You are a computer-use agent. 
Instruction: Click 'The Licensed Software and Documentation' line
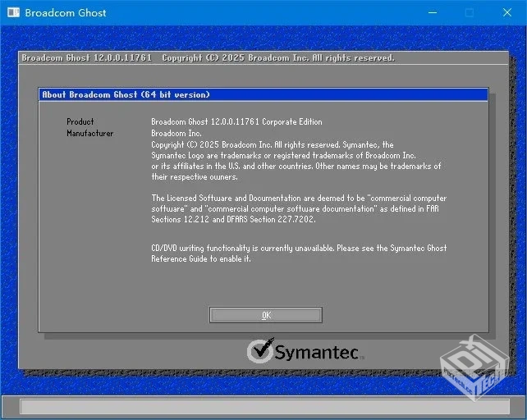coord(299,198)
